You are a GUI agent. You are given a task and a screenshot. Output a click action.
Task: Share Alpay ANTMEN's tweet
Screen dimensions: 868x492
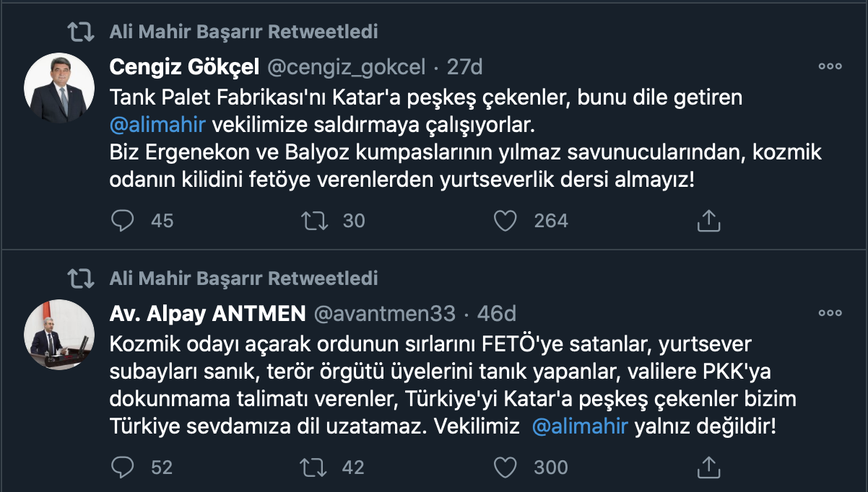coord(708,467)
